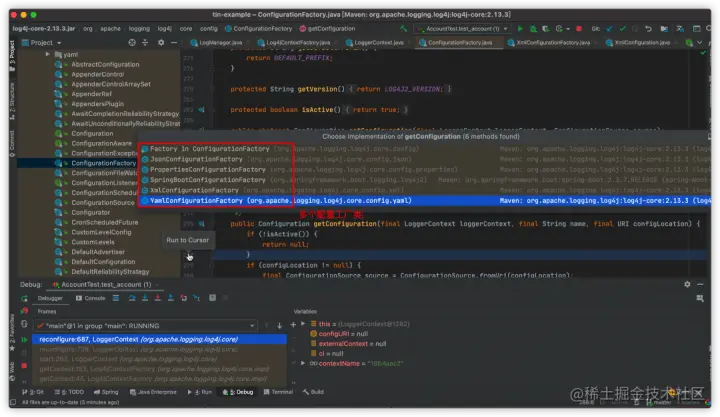Viewport: 720px width, 417px height.
Task: Click the red Stop icon in Debug sidebar
Action: pyautogui.click(x=24, y=366)
